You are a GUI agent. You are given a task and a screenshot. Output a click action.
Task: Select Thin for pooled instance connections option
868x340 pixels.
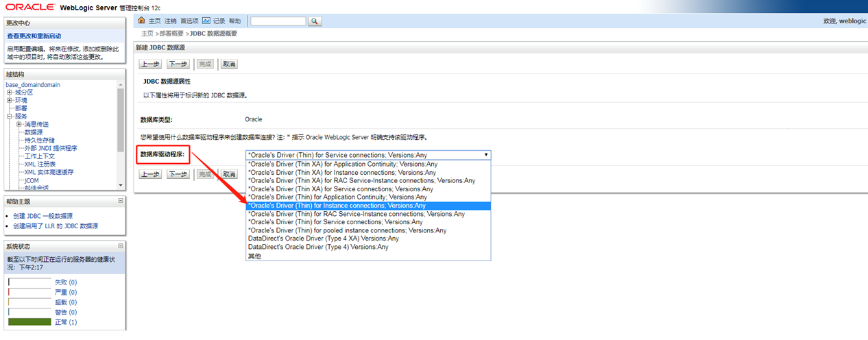click(347, 230)
